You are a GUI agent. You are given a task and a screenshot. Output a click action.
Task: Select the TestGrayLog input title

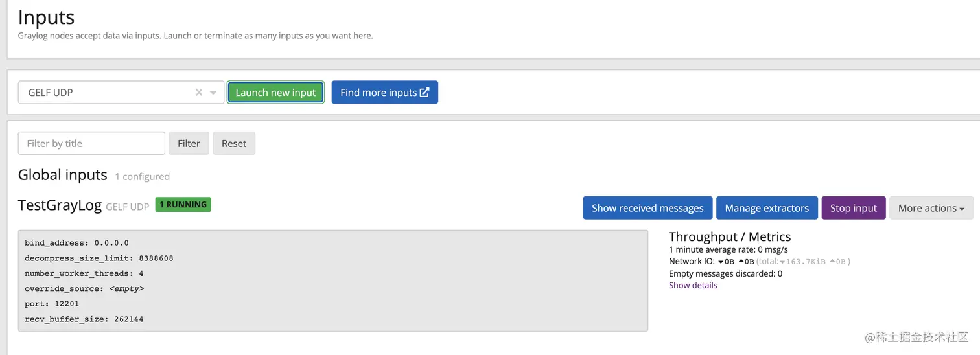60,206
